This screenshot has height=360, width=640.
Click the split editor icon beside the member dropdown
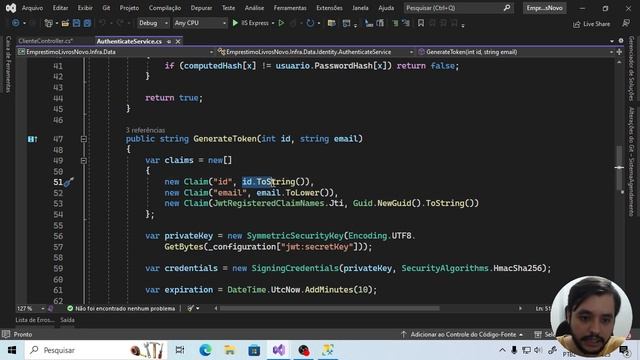pyautogui.click(x=619, y=52)
